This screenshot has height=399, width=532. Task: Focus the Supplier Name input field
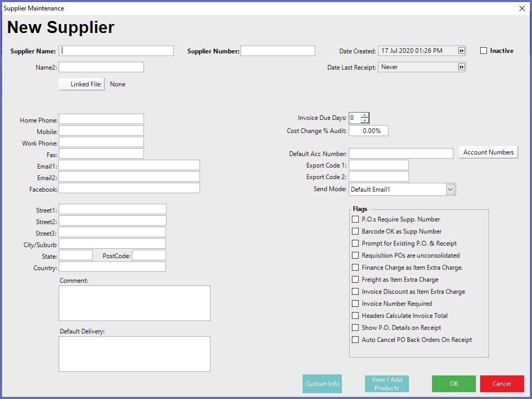click(x=116, y=51)
